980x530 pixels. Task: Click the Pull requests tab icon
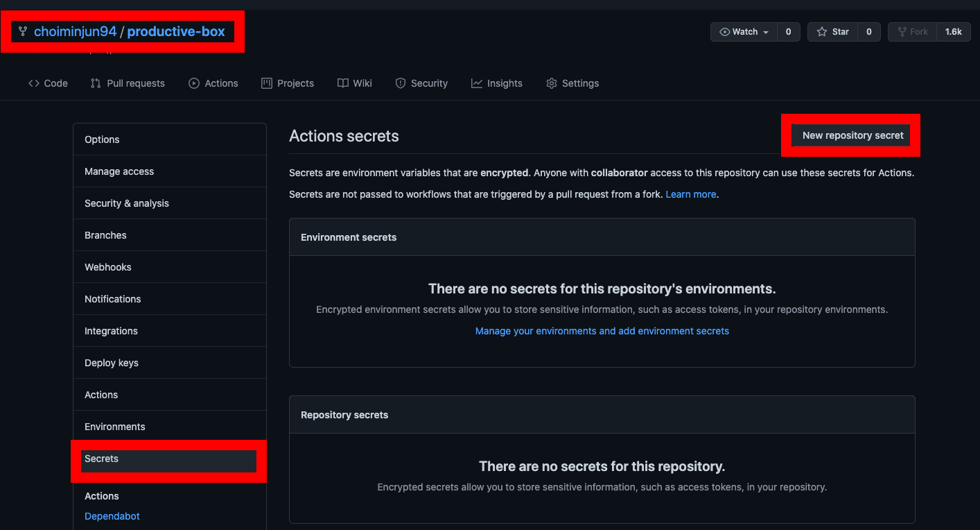coord(96,83)
